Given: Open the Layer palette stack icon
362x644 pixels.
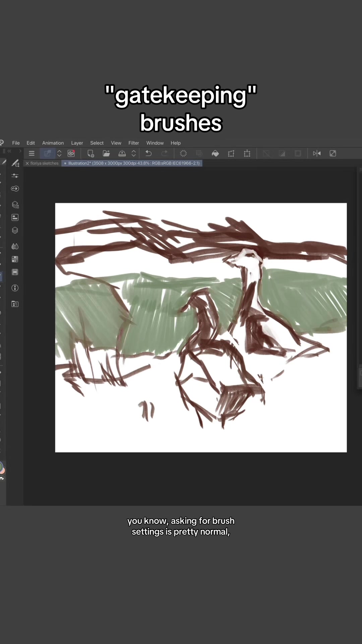Looking at the screenshot, I should pos(15,230).
